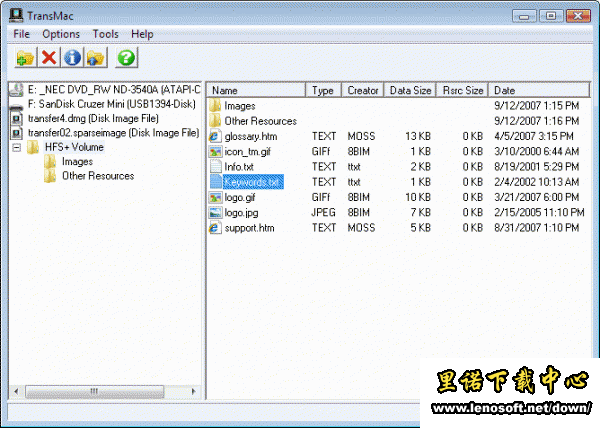Select the support.htm file name

249,228
